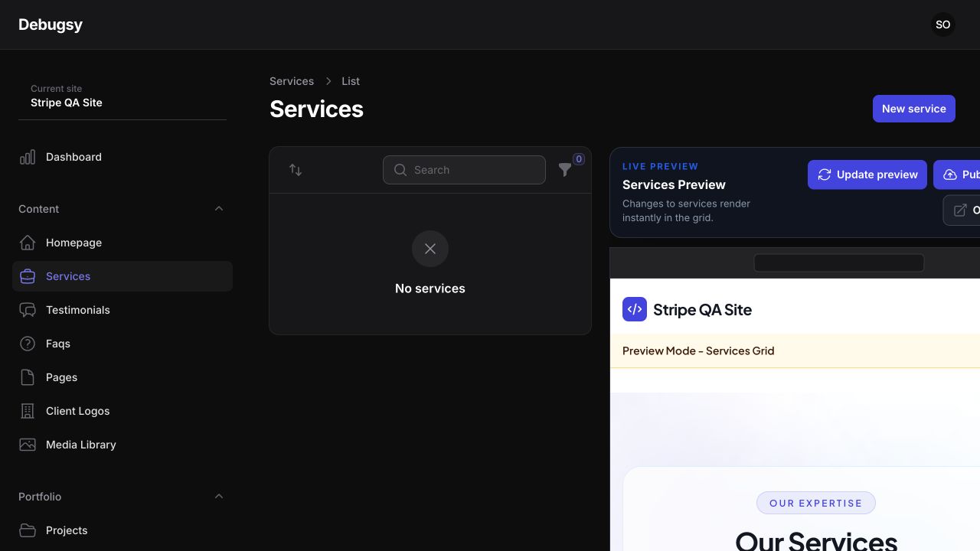This screenshot has width=980, height=551.
Task: Click the Faqs question mark icon
Action: point(28,344)
